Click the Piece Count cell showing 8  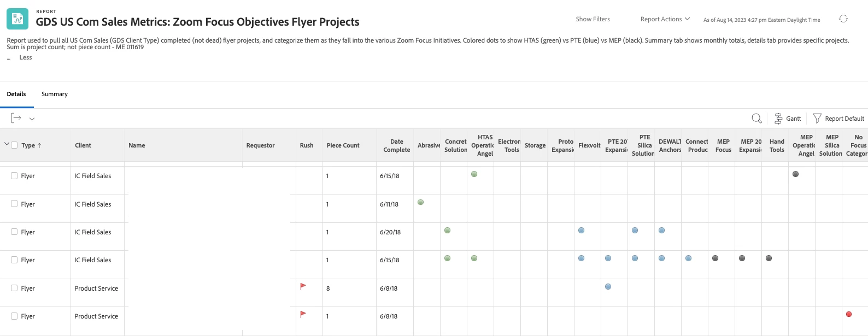coord(328,288)
